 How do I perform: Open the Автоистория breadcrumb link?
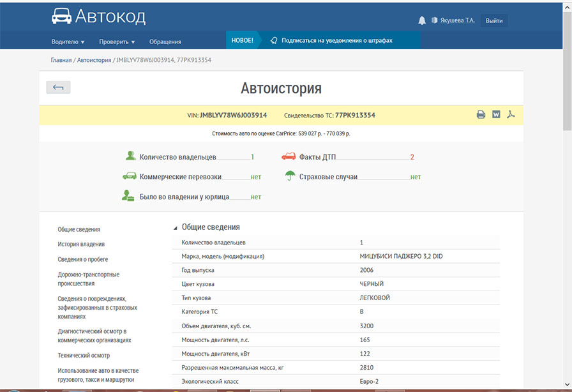click(93, 60)
